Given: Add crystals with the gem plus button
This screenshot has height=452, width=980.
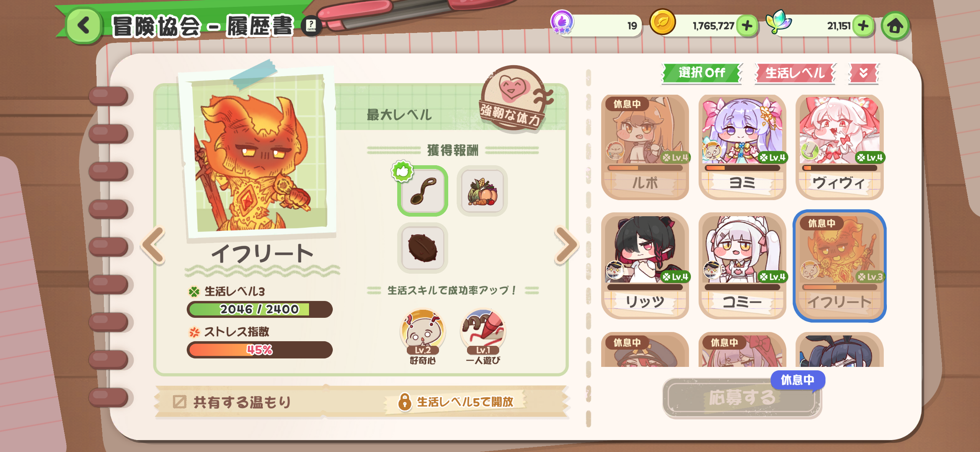Looking at the screenshot, I should click(x=863, y=26).
